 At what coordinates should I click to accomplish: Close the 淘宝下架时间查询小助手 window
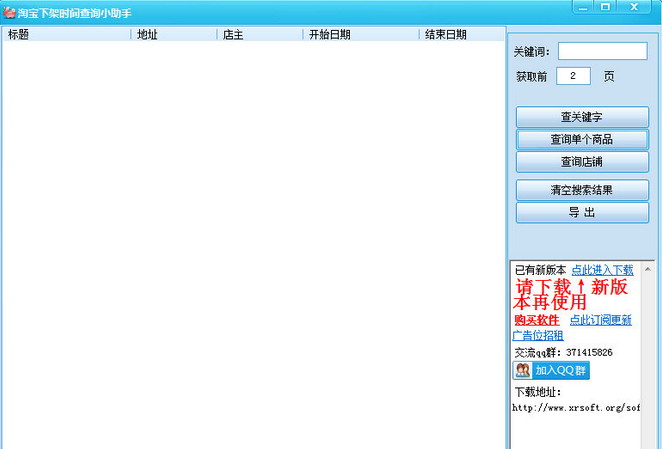634,7
